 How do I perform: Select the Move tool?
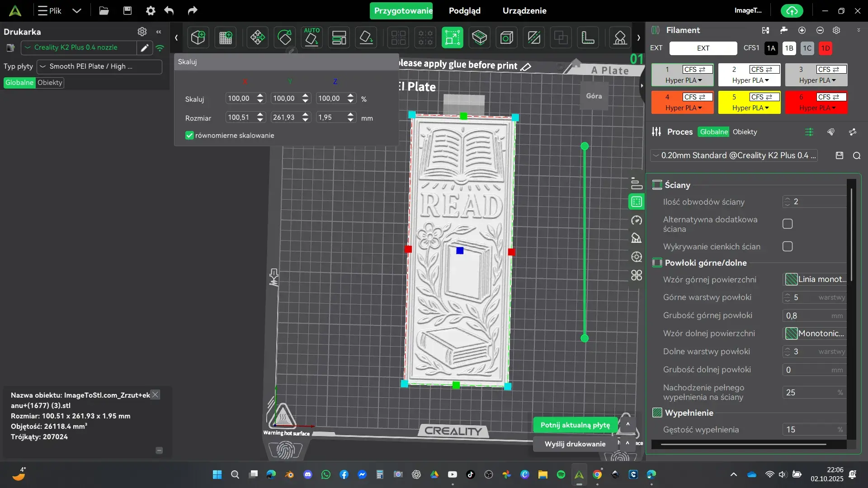[x=257, y=38]
